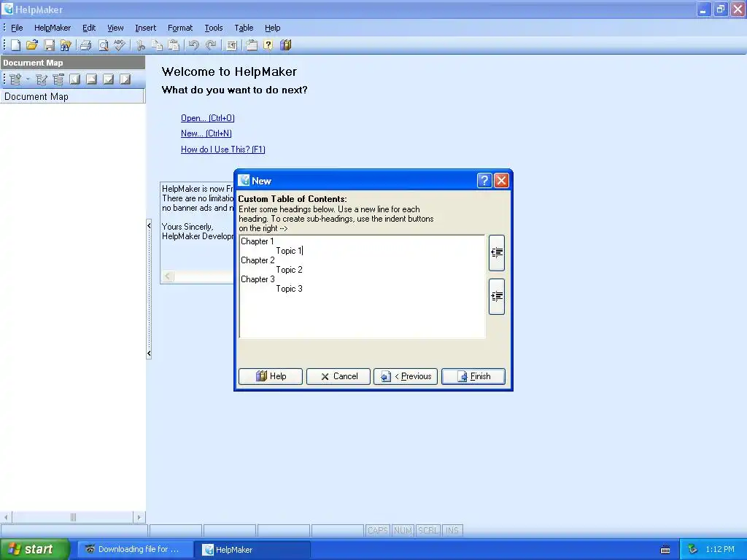Toggle the paragraph marks icon

click(231, 45)
